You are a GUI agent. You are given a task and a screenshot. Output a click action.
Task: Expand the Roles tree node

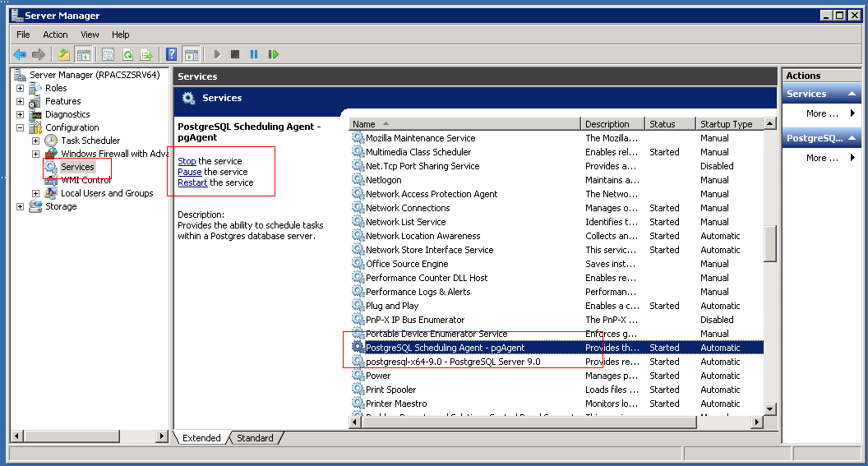click(x=20, y=88)
